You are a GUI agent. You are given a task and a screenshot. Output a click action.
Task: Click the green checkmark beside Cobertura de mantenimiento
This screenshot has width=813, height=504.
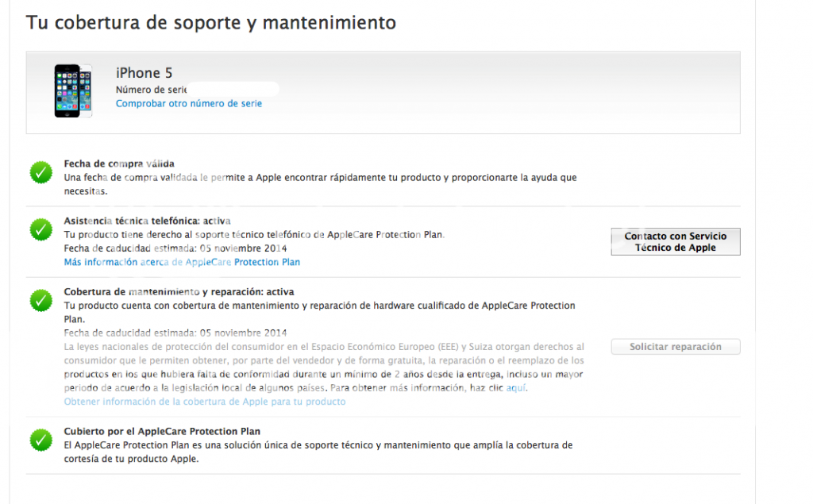click(40, 301)
